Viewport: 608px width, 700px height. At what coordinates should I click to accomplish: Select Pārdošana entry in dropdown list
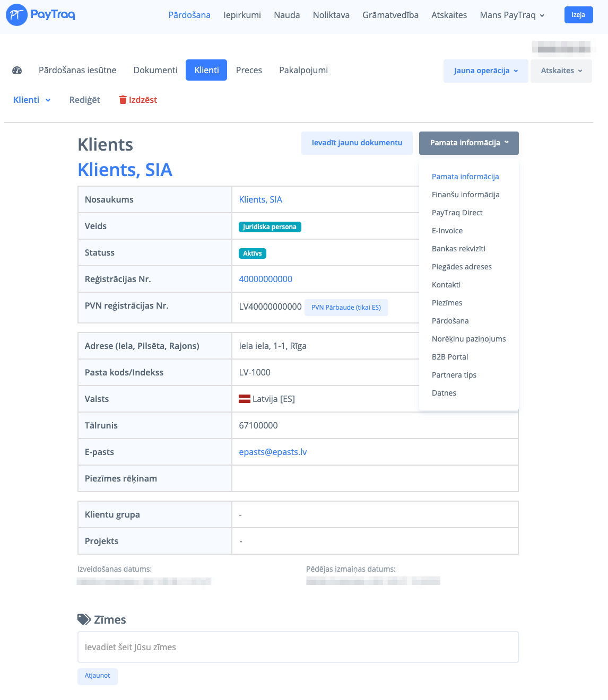pyautogui.click(x=450, y=321)
